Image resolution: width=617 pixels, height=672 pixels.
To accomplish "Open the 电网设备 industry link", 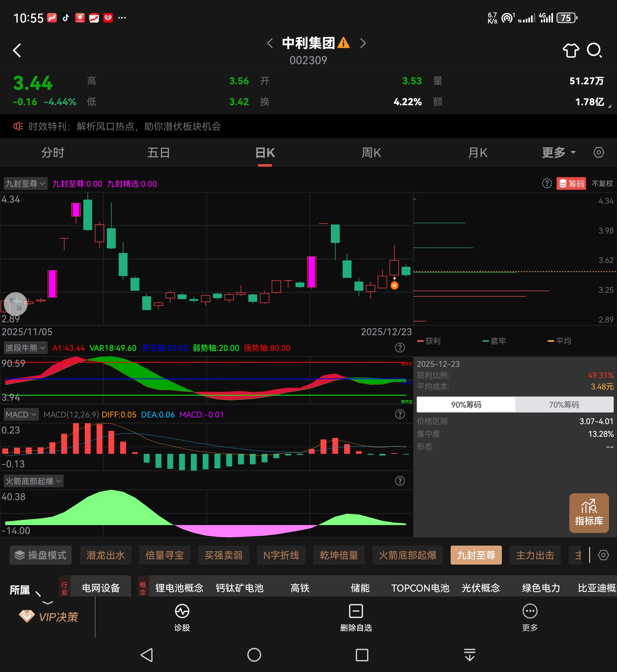I will click(x=101, y=588).
